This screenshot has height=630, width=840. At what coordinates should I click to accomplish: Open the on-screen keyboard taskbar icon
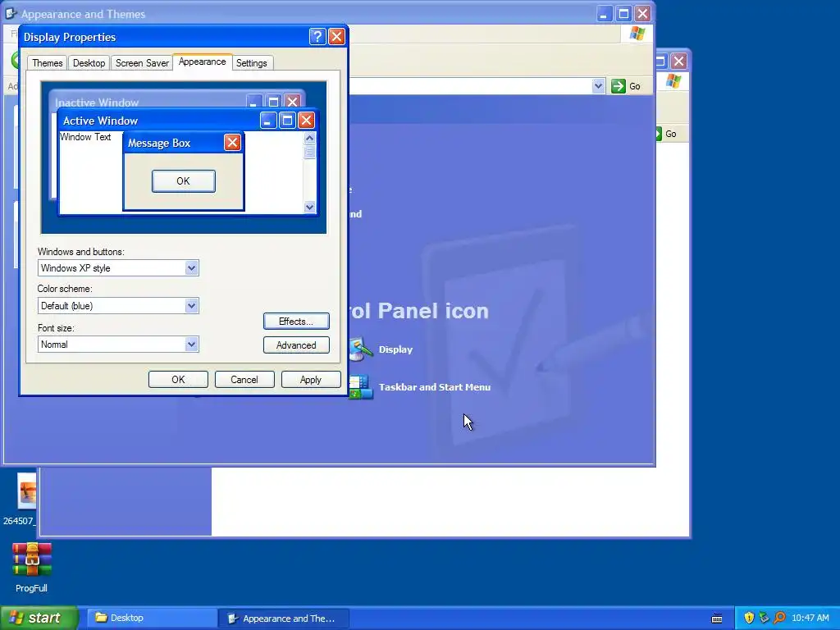coord(717,619)
